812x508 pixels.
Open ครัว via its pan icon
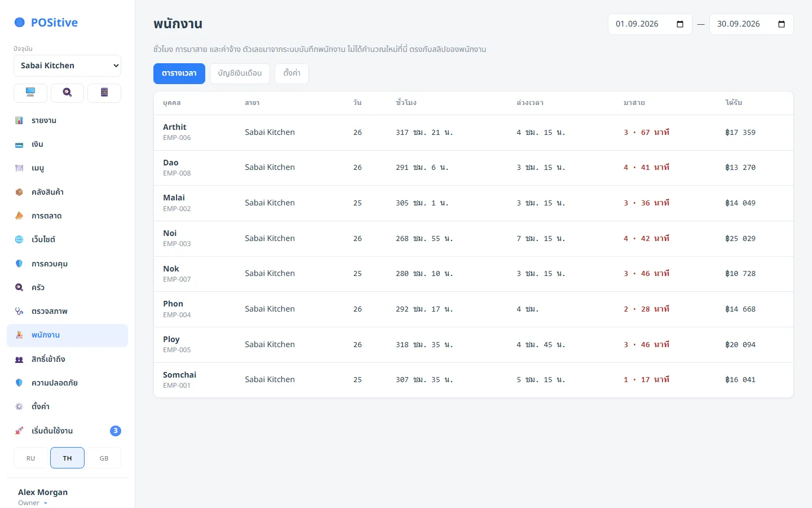pos(19,288)
